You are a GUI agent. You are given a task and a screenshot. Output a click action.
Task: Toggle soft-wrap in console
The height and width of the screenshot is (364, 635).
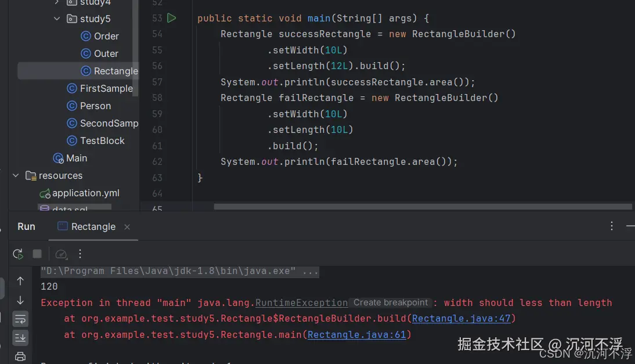[20, 319]
